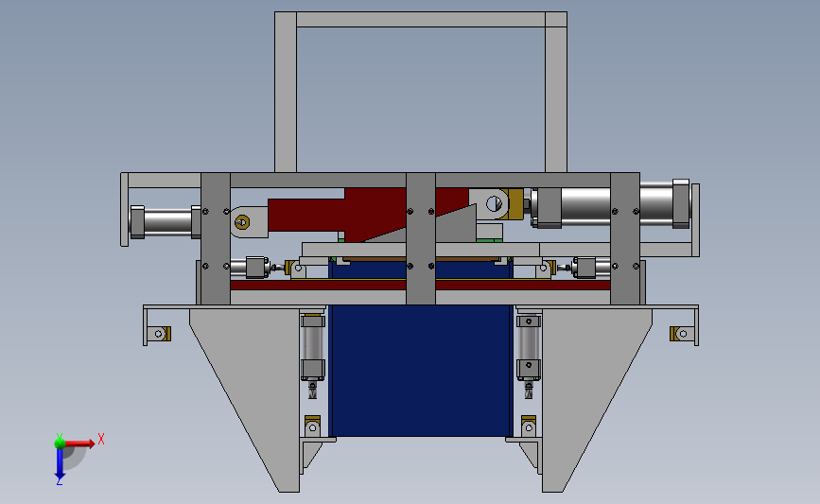The height and width of the screenshot is (504, 820).
Task: Select the large pneumatic cylinder on the right
Action: [612, 206]
